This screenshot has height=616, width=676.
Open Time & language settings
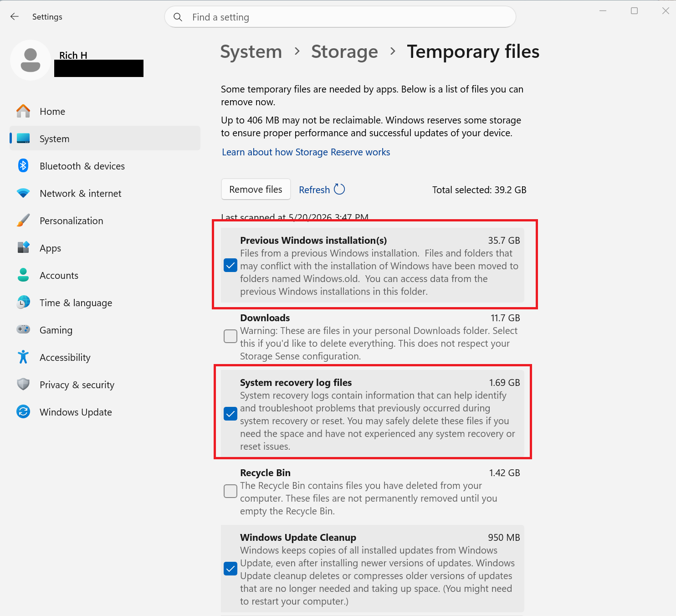coord(105,303)
